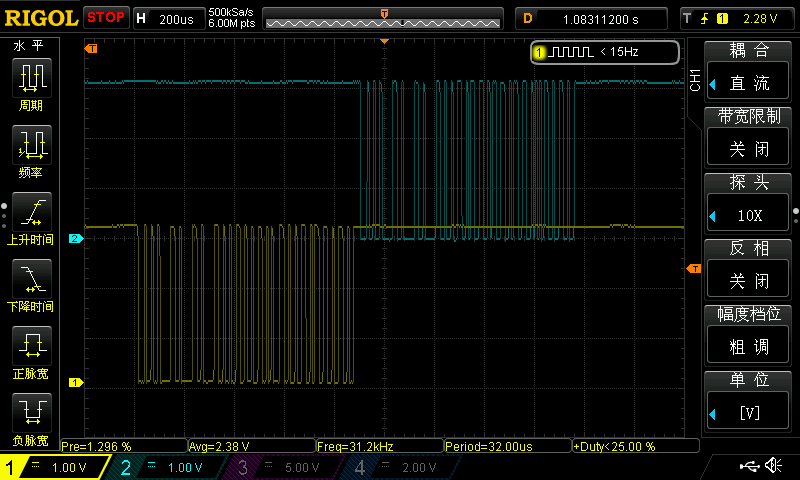Select the Positive Width (正脉宽) measurement icon
800x480 pixels.
[32, 345]
